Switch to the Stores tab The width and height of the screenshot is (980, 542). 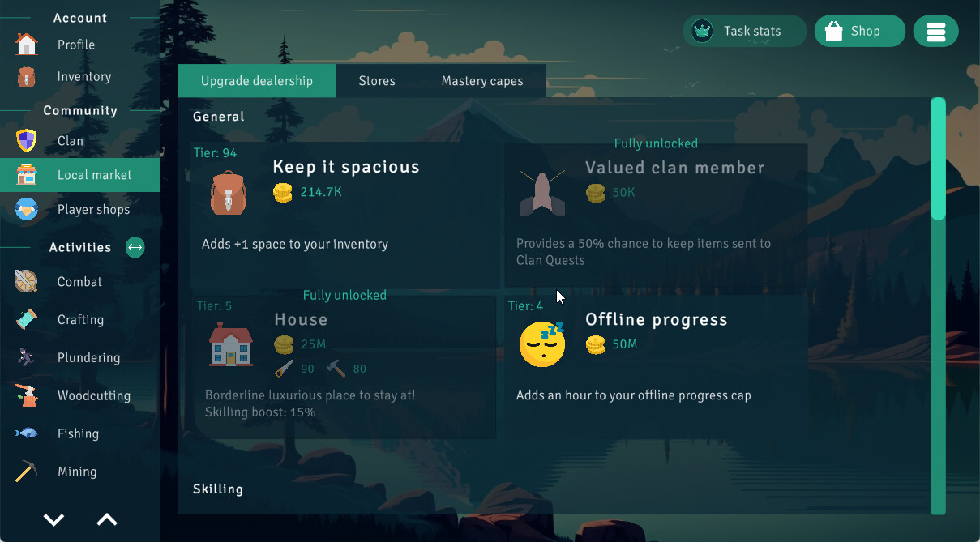(377, 80)
